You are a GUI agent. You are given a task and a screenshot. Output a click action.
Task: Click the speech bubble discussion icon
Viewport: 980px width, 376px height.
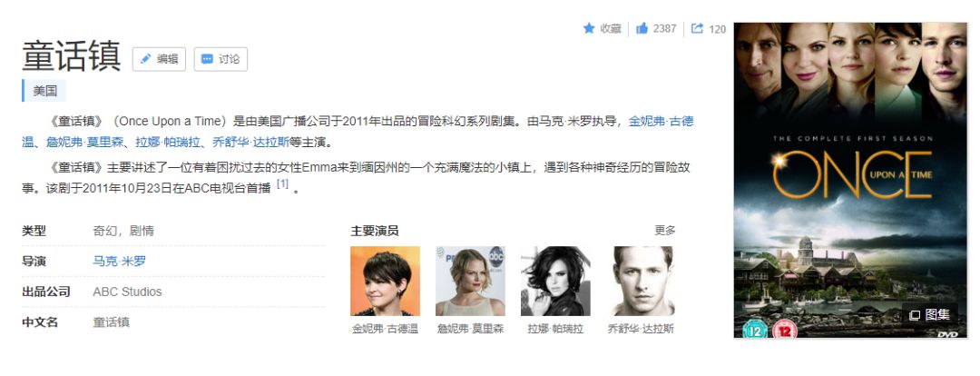tap(207, 59)
